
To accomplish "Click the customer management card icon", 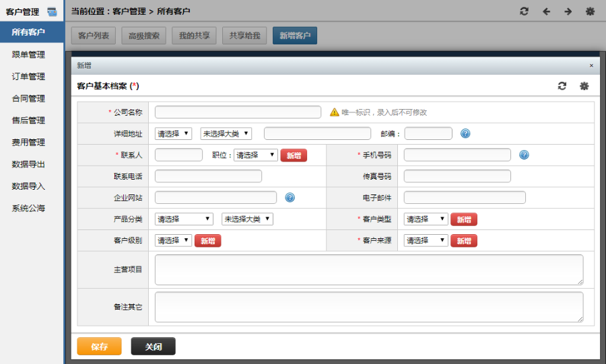I will [x=52, y=11].
